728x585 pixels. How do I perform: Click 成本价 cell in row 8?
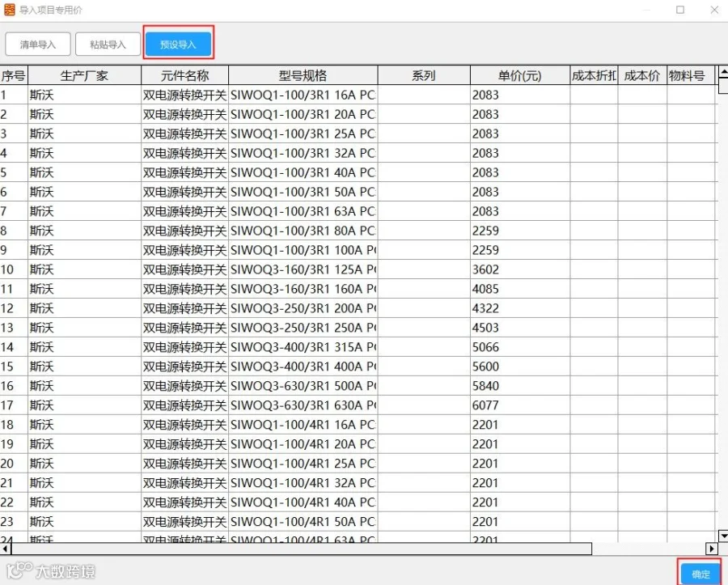point(642,231)
